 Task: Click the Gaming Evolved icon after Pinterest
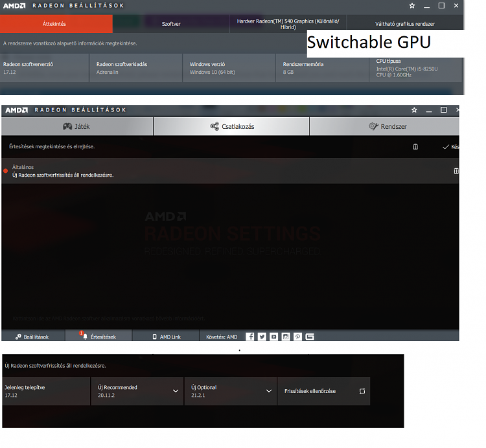click(310, 337)
